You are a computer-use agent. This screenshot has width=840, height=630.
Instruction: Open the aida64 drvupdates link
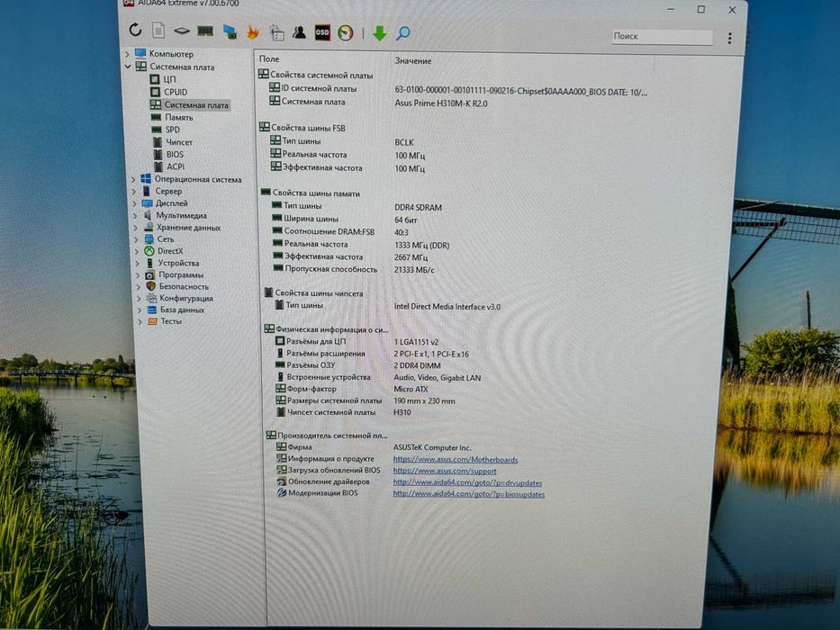(x=467, y=482)
